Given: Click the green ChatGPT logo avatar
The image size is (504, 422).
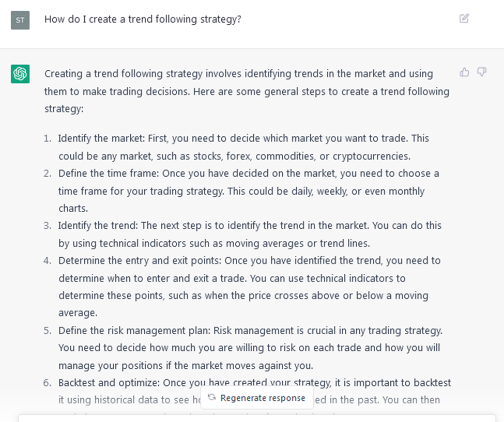Looking at the screenshot, I should point(20,74).
